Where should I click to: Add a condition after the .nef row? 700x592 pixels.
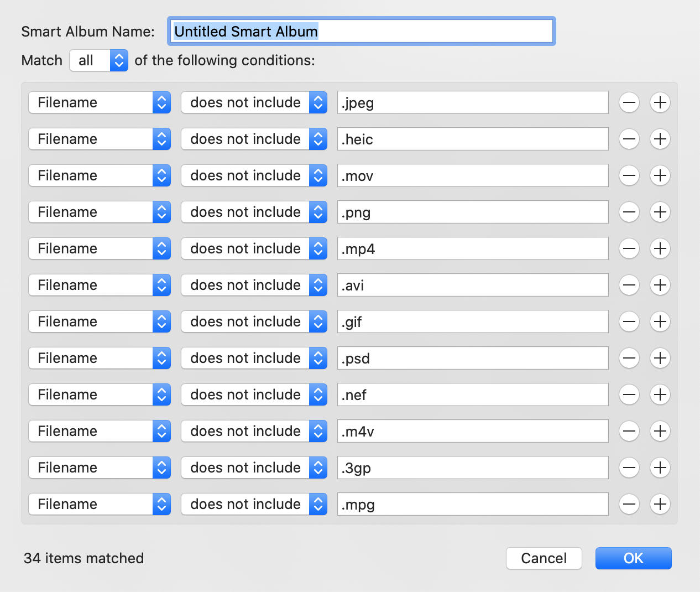(x=660, y=394)
